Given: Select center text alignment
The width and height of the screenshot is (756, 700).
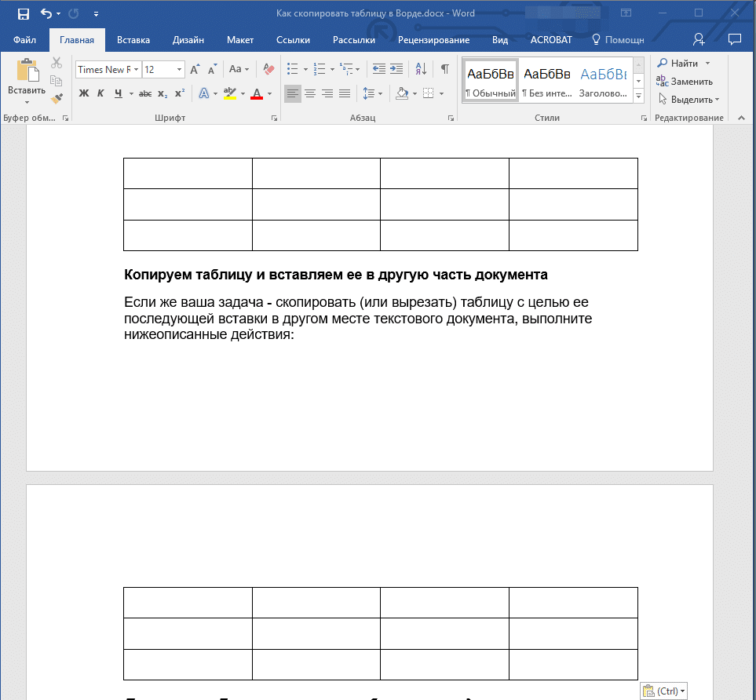Looking at the screenshot, I should point(309,93).
